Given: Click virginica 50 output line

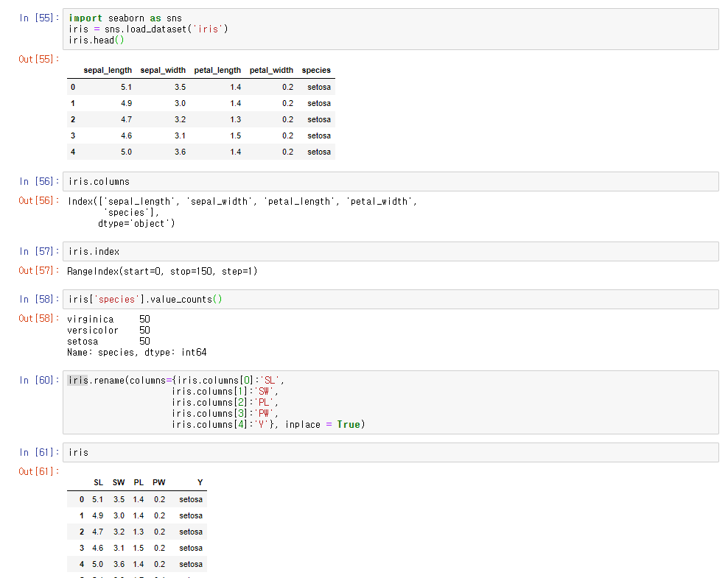Looking at the screenshot, I should point(108,319).
